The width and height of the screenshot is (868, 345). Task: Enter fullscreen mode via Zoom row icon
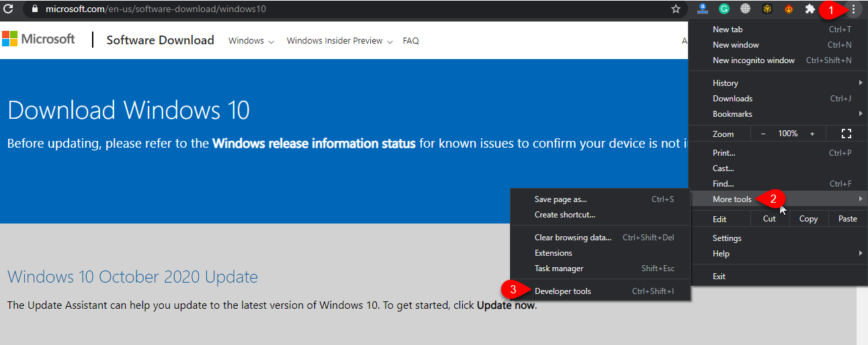click(x=847, y=134)
